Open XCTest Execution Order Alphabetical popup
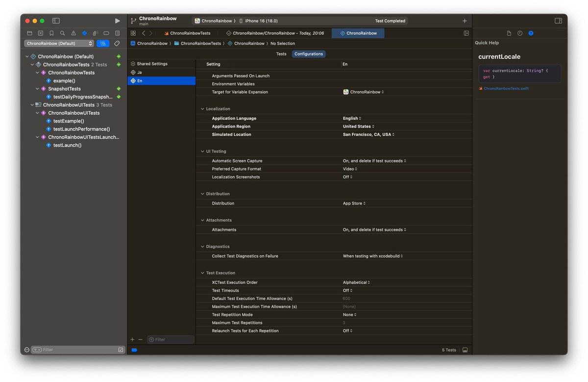The image size is (588, 382). [x=356, y=282]
